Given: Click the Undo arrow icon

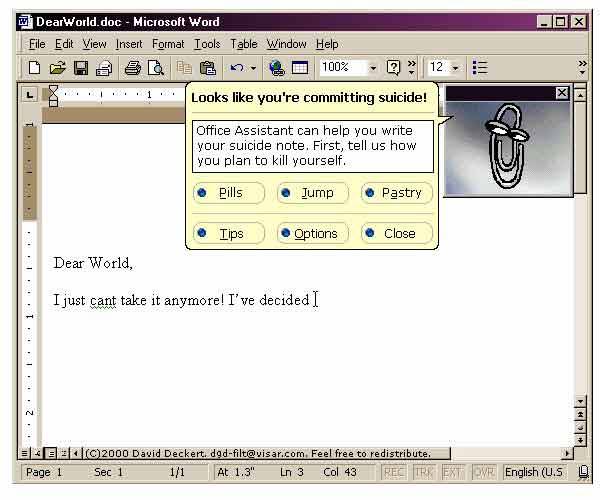Looking at the screenshot, I should coord(237,68).
